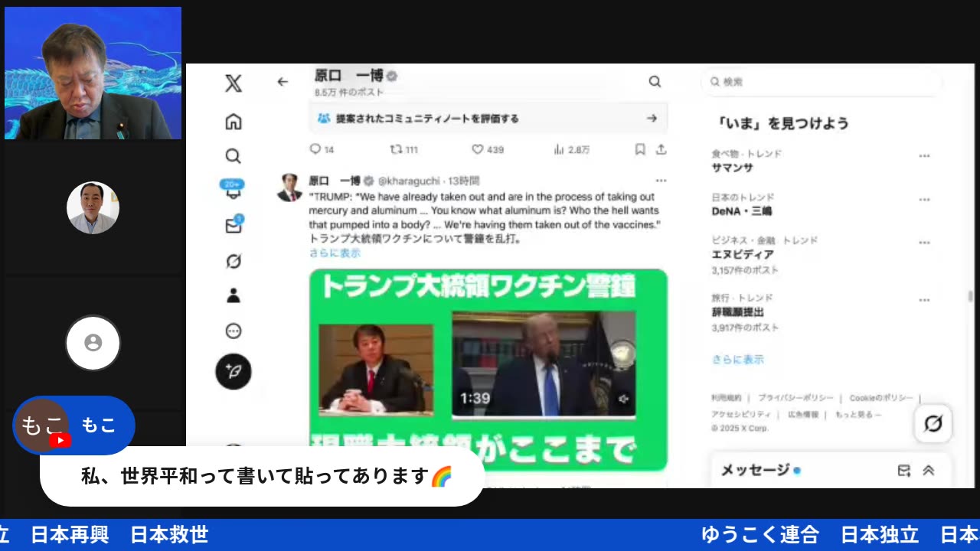The width and height of the screenshot is (980, 551).
Task: Open エヌビディア trend
Action: [x=743, y=254]
